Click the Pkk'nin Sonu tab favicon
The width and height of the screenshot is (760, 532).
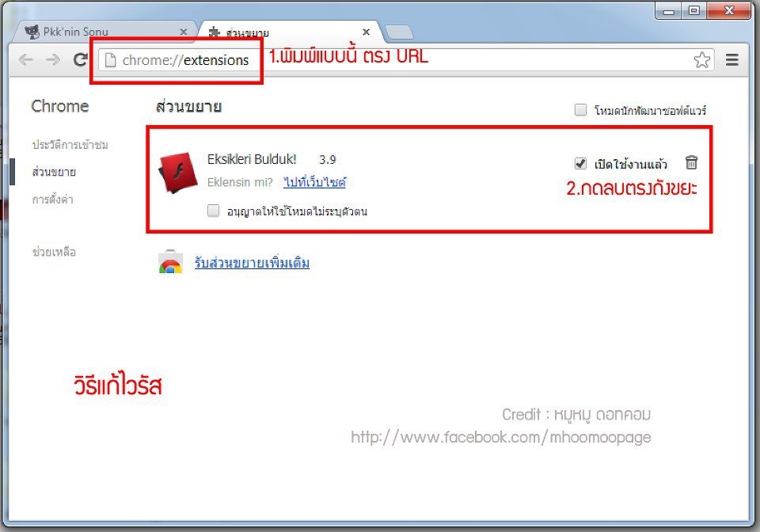32,32
